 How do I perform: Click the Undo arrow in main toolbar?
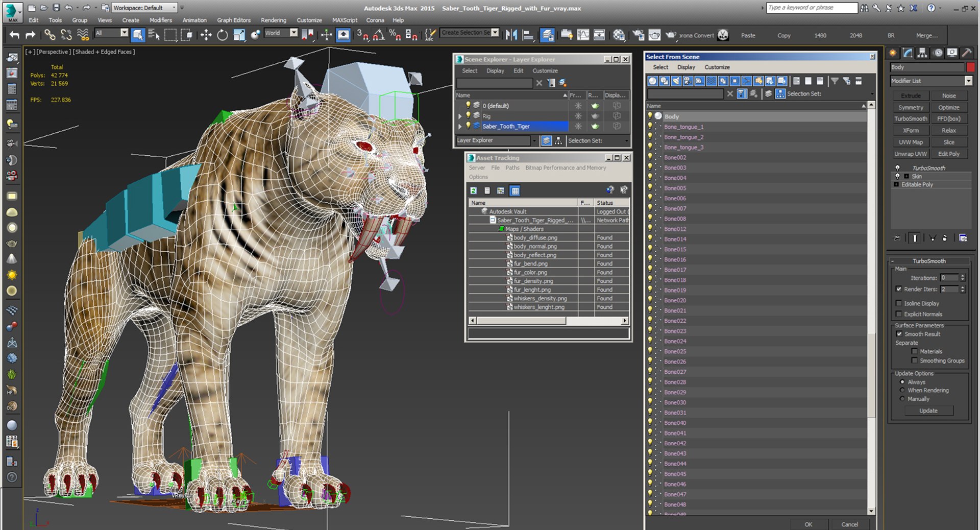(14, 35)
